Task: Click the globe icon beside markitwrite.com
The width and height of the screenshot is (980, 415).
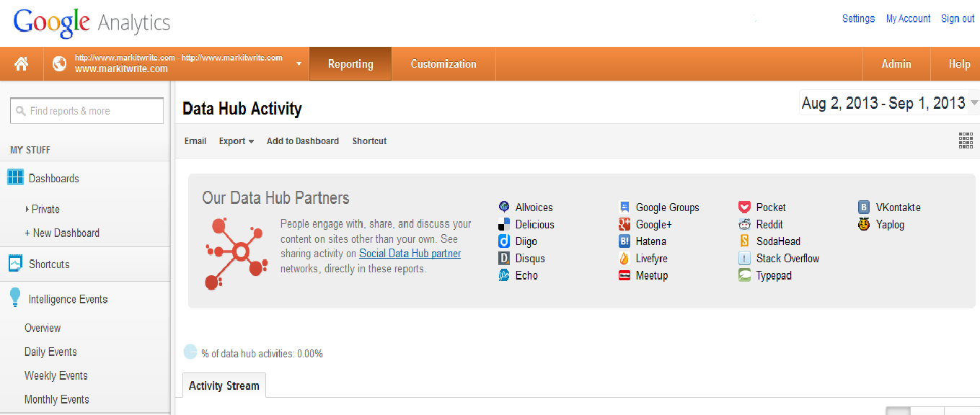Action: (59, 64)
